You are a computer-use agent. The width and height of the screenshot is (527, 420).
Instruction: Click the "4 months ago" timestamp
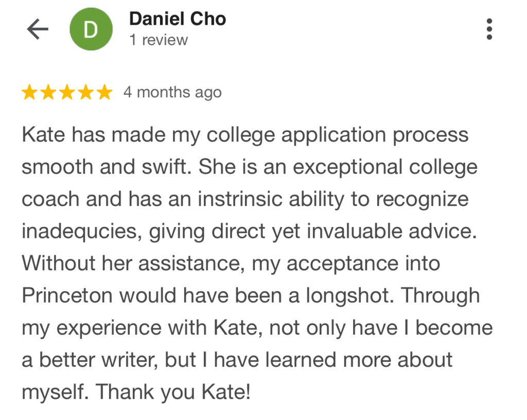click(x=172, y=93)
